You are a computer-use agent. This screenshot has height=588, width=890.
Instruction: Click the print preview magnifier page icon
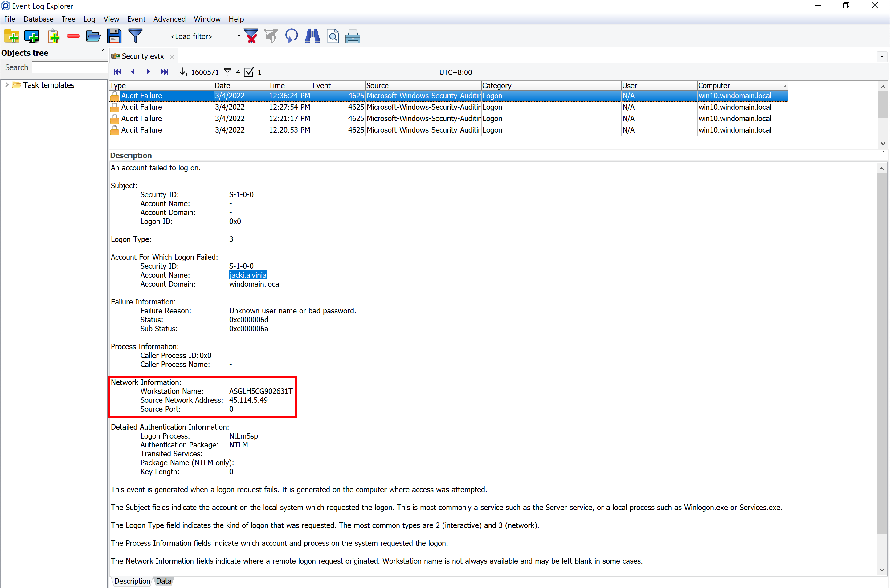pyautogui.click(x=333, y=36)
